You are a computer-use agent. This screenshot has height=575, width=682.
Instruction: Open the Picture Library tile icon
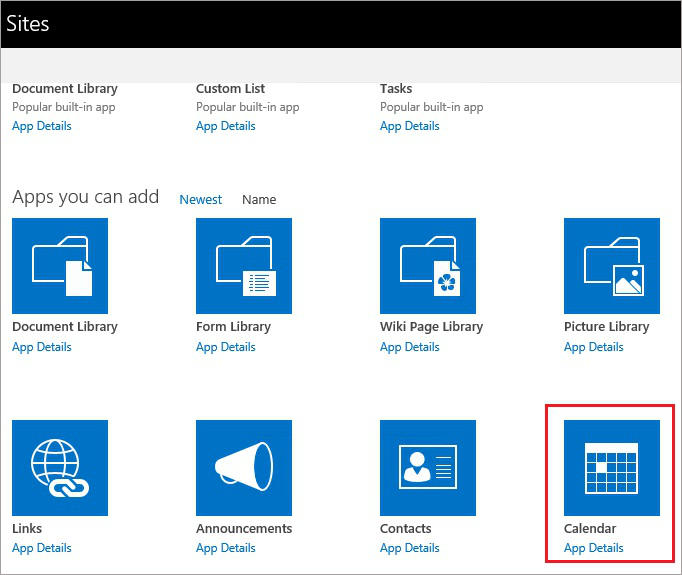612,266
